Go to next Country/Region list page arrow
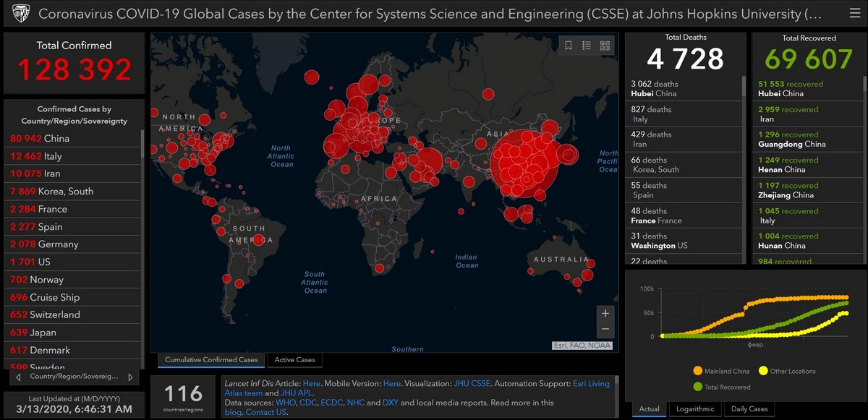The height and width of the screenshot is (420, 868). coord(130,377)
